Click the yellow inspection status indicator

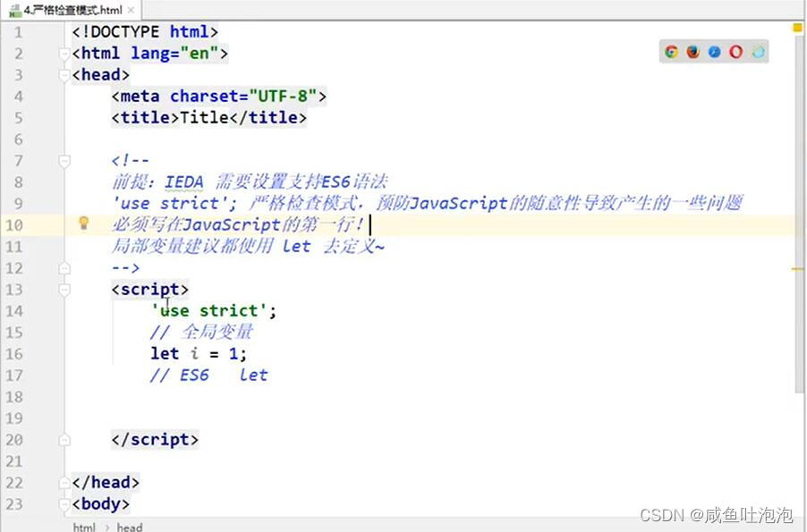coord(797,28)
